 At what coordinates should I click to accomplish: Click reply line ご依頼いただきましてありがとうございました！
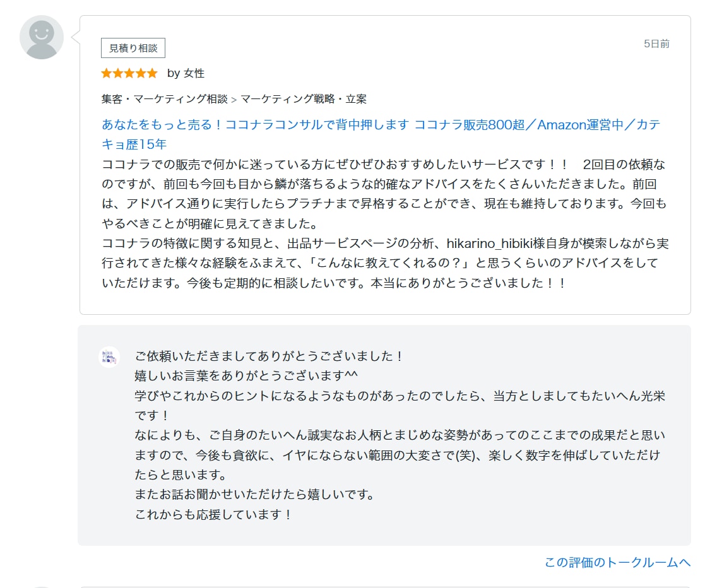270,356
